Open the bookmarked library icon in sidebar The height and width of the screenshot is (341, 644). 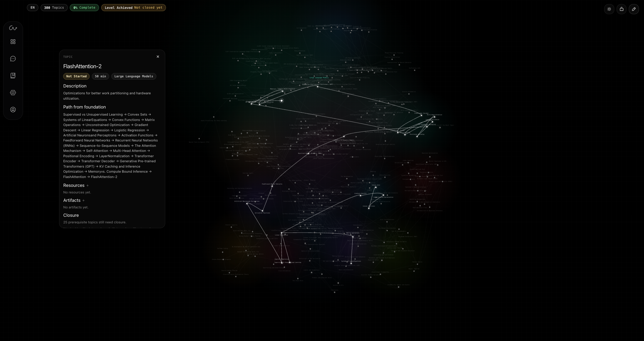click(x=13, y=76)
